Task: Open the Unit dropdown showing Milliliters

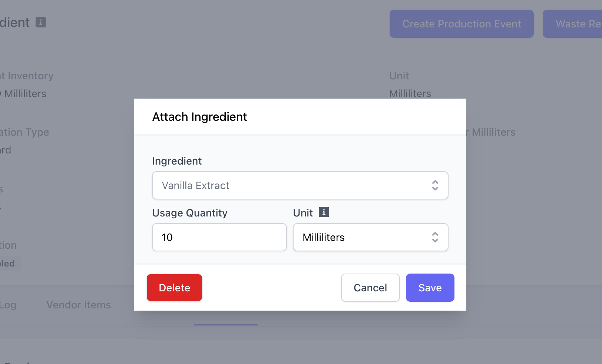Action: [x=371, y=237]
